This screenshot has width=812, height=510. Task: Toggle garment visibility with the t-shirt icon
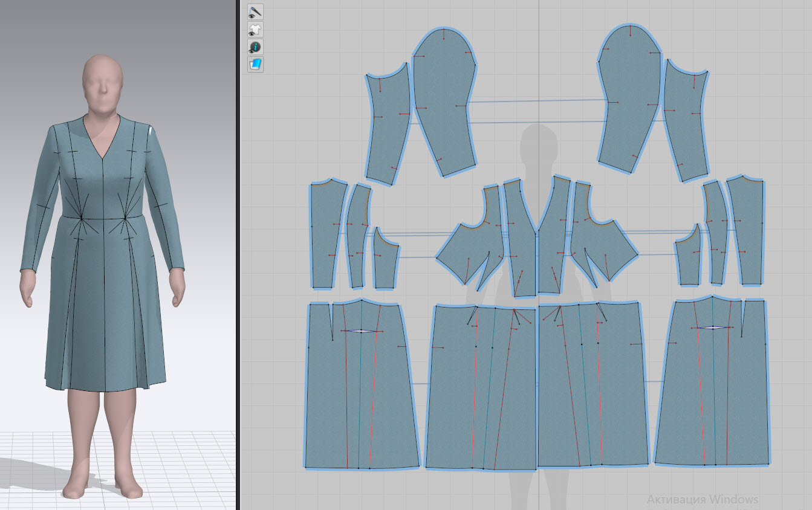(x=255, y=29)
